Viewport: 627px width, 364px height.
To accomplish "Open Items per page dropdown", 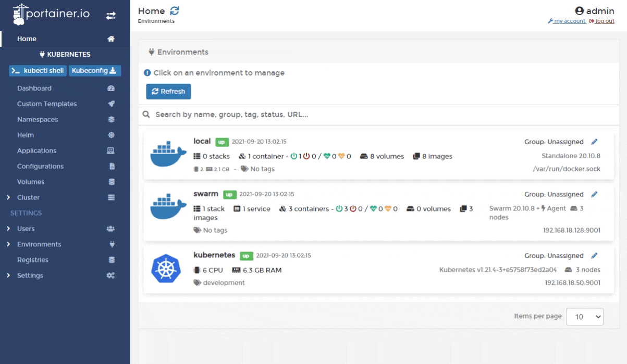I will (585, 317).
